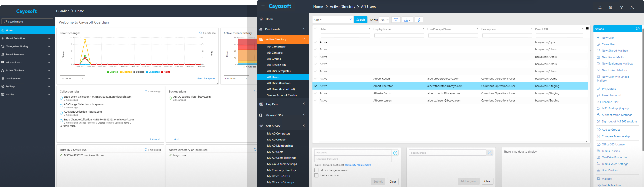The width and height of the screenshot is (644, 187).
Task: Open the settings gear in top bar
Action: click(x=611, y=7)
